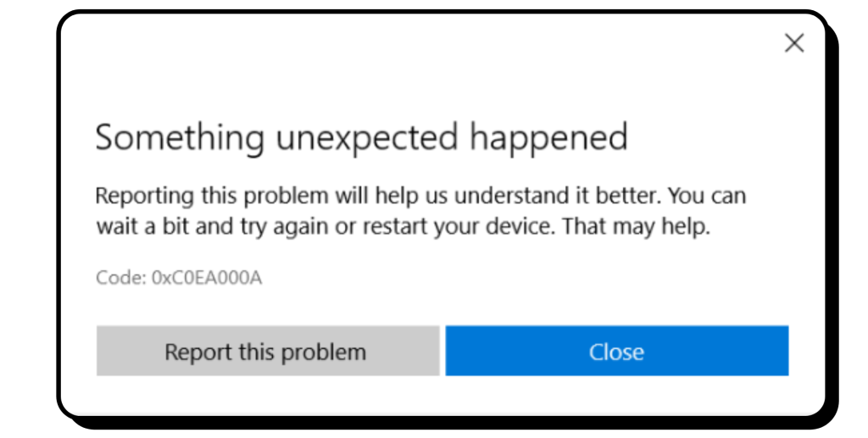Screen dimensions: 868x438
Task: Click the 'Something unexpected happened' heading
Action: pyautogui.click(x=361, y=137)
